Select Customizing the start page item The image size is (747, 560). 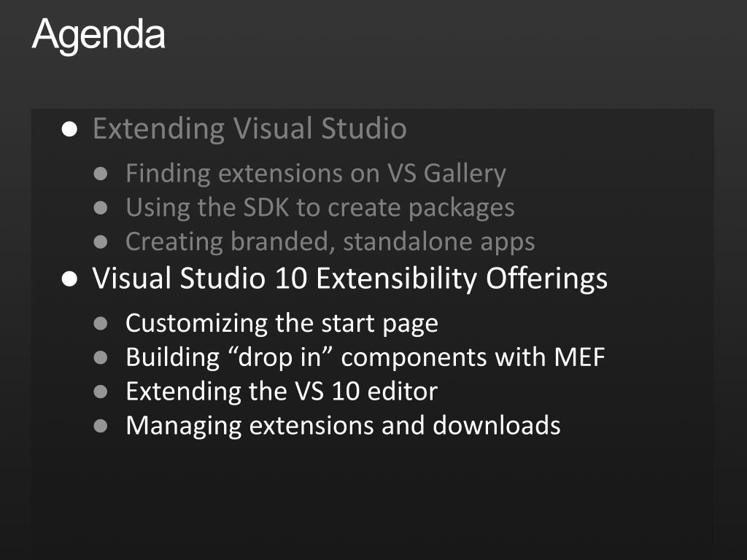[282, 324]
